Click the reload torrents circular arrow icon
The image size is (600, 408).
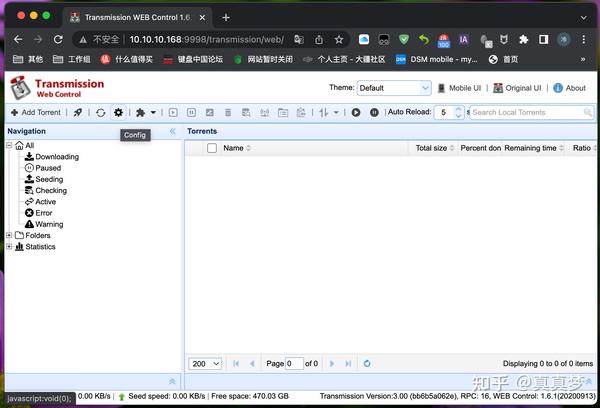tap(101, 113)
